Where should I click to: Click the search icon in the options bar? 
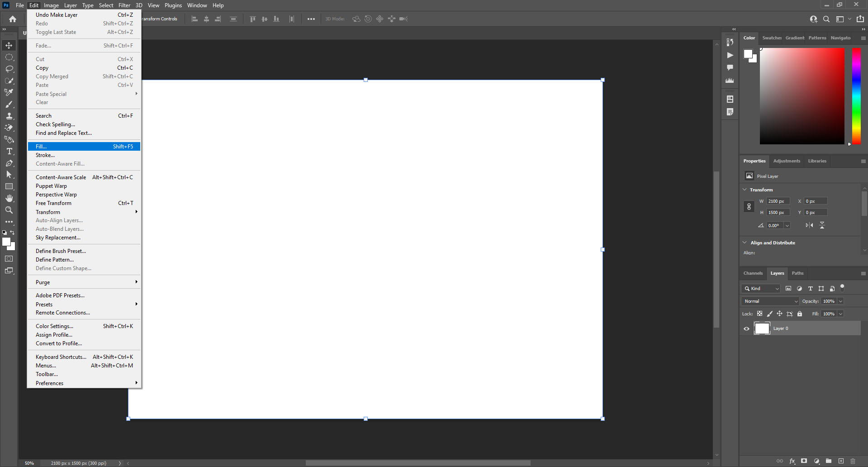(x=826, y=19)
